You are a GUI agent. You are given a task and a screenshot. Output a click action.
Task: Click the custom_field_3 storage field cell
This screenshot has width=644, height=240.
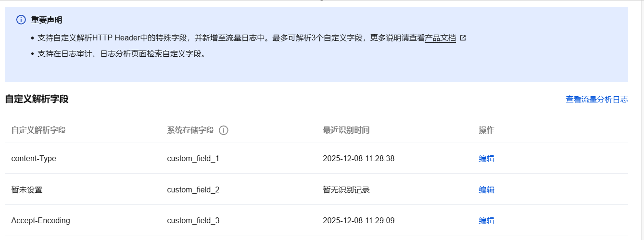coord(193,221)
